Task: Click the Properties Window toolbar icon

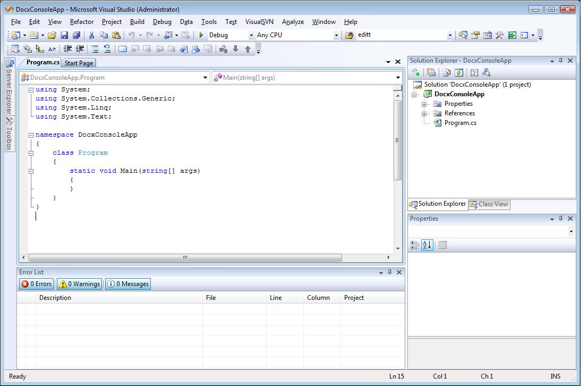Action: [475, 35]
